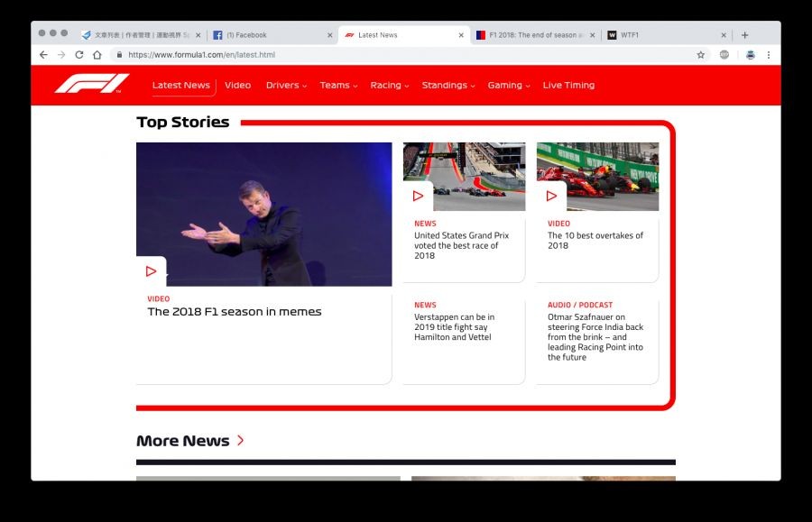This screenshot has width=812, height=522.
Task: Click the browser back arrow
Action: pyautogui.click(x=43, y=55)
